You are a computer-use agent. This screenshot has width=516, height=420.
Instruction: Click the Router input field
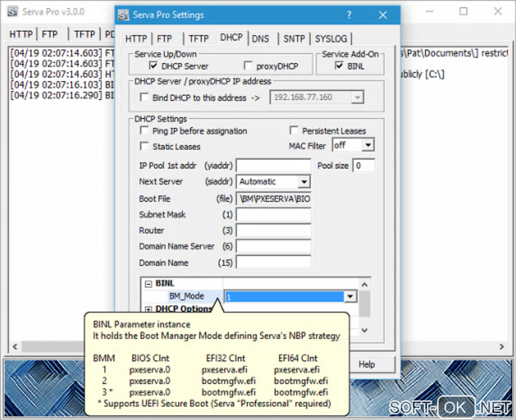pyautogui.click(x=274, y=230)
